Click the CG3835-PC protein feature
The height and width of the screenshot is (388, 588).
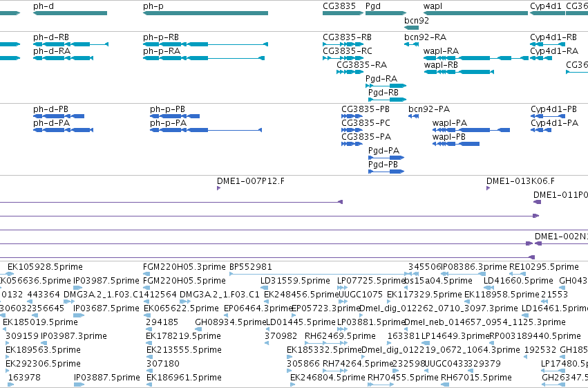pyautogui.click(x=366, y=123)
